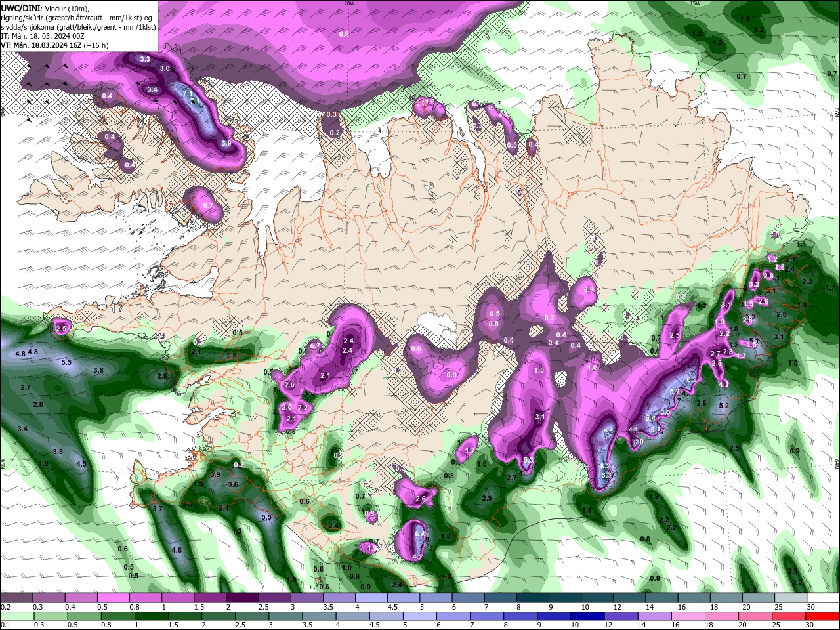Click the 'slydda/snjókoma' description line
Image resolution: width=840 pixels, height=630 pixels.
78,26
